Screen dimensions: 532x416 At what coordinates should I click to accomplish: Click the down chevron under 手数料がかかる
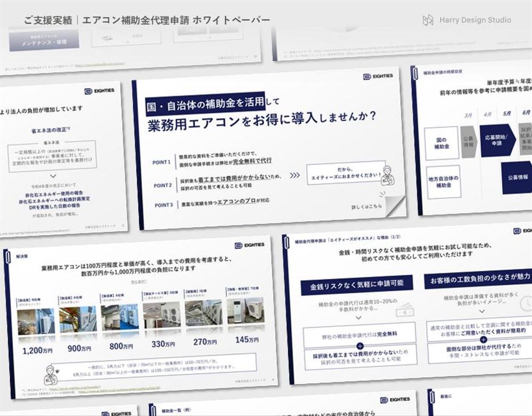[358, 318]
